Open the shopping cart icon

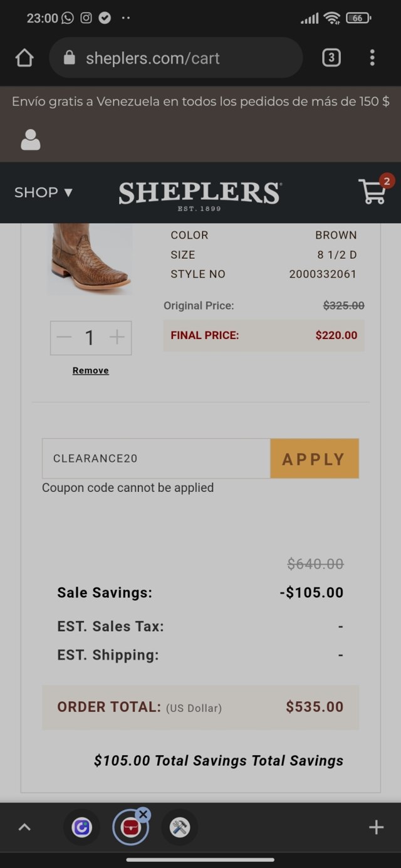[x=373, y=191]
